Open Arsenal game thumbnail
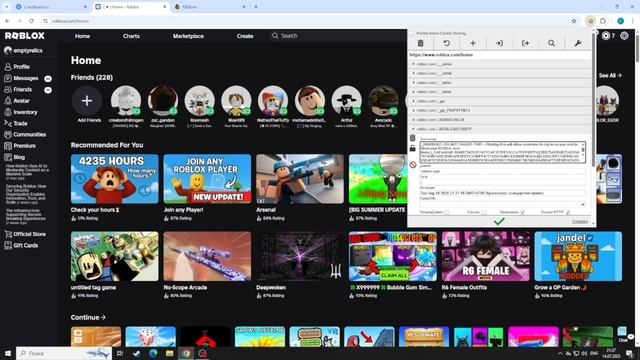The height and width of the screenshot is (360, 640). coord(300,179)
